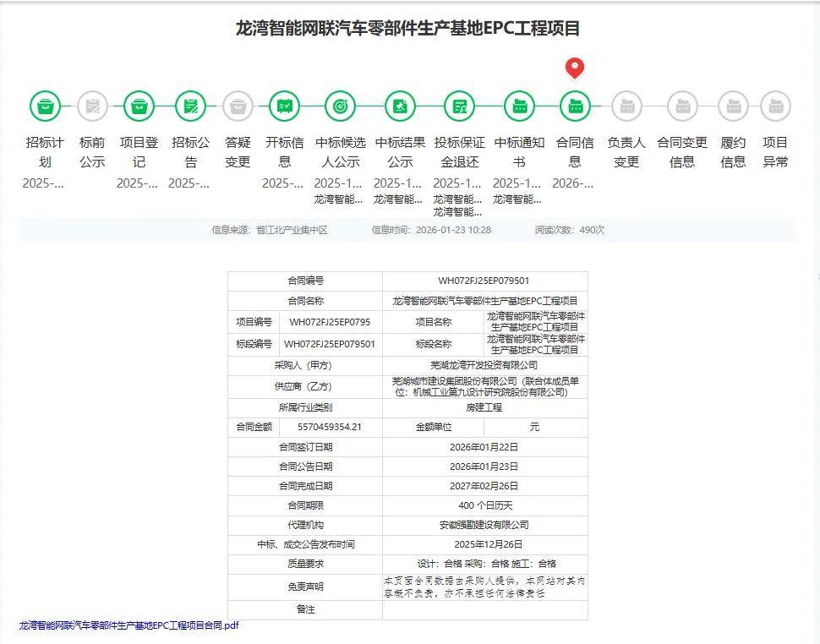Viewport: 820px width, 644px height.
Task: Select the active 合同信息 step icon
Action: click(x=575, y=106)
